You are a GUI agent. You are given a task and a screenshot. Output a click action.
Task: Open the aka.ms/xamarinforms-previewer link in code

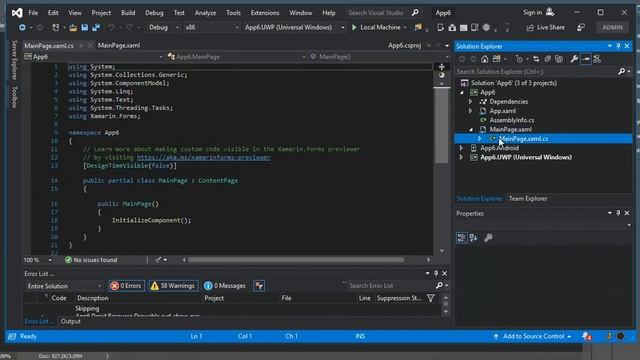coord(203,157)
